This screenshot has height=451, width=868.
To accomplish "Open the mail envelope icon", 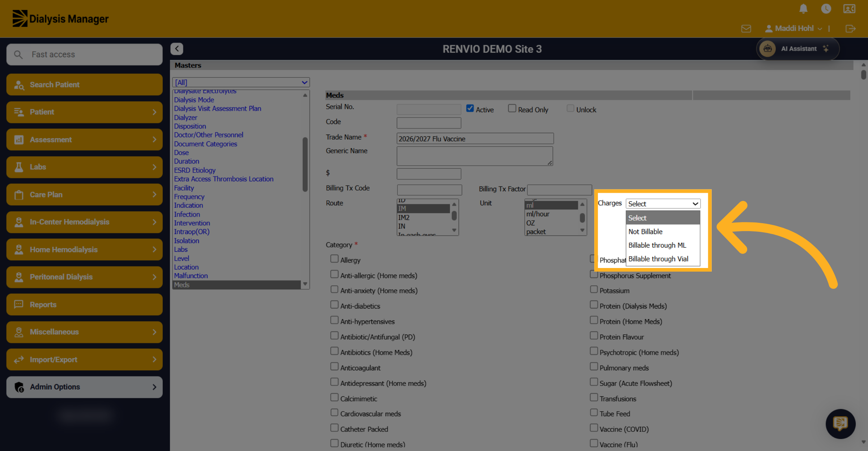I will tap(746, 28).
